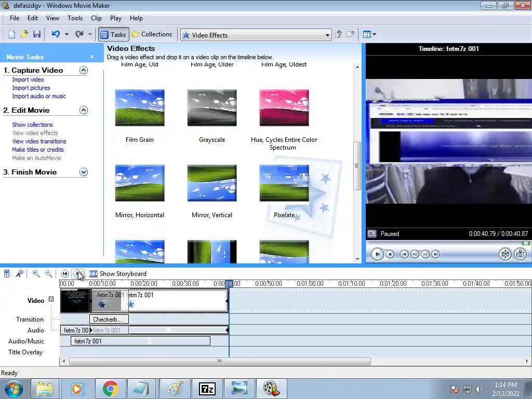Image resolution: width=532 pixels, height=399 pixels.
Task: Click Make titles or credits link
Action: pyautogui.click(x=38, y=150)
